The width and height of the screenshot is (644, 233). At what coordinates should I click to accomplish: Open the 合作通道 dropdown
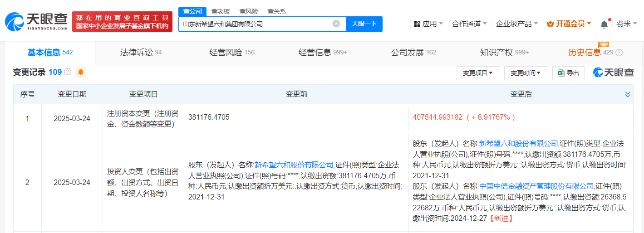(x=469, y=24)
